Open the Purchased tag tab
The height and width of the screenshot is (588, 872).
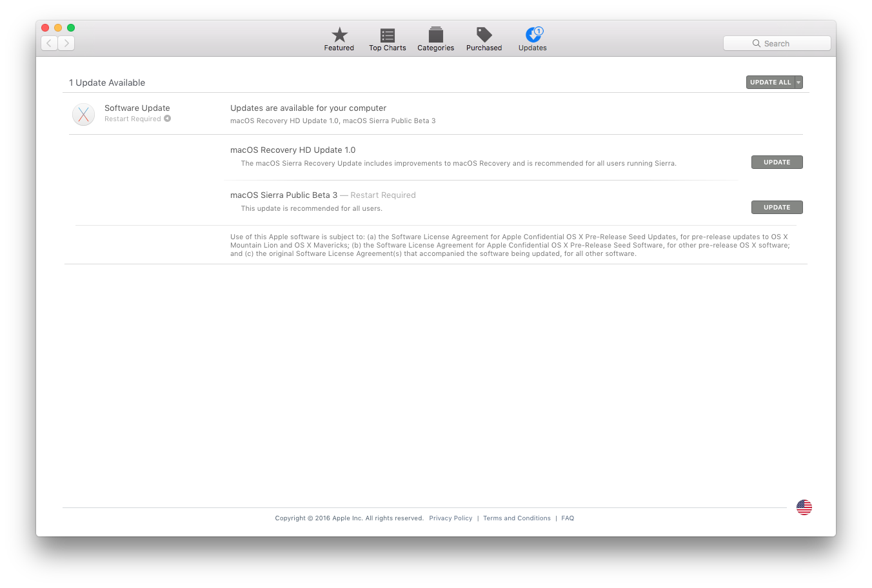pyautogui.click(x=484, y=39)
